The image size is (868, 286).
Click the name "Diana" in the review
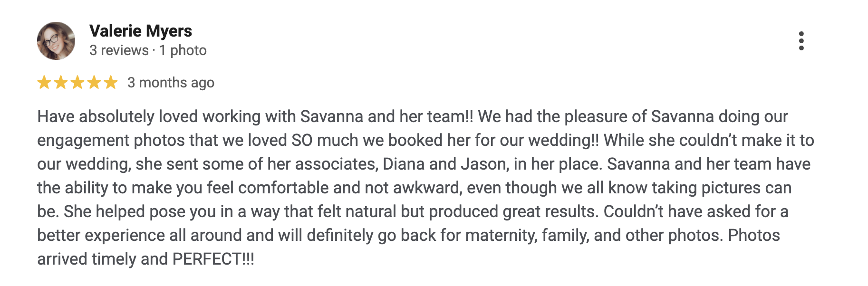404,164
